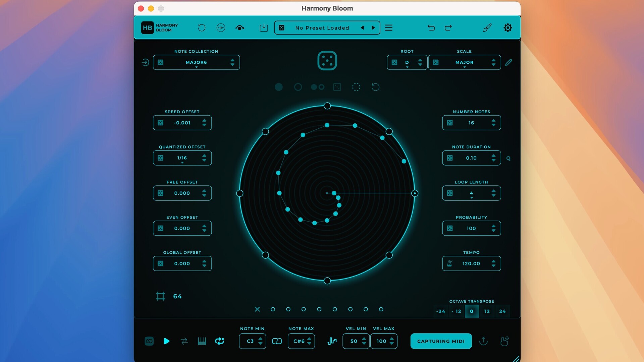This screenshot has height=362, width=644.
Task: Click the metronome icon in Tempo
Action: click(450, 263)
